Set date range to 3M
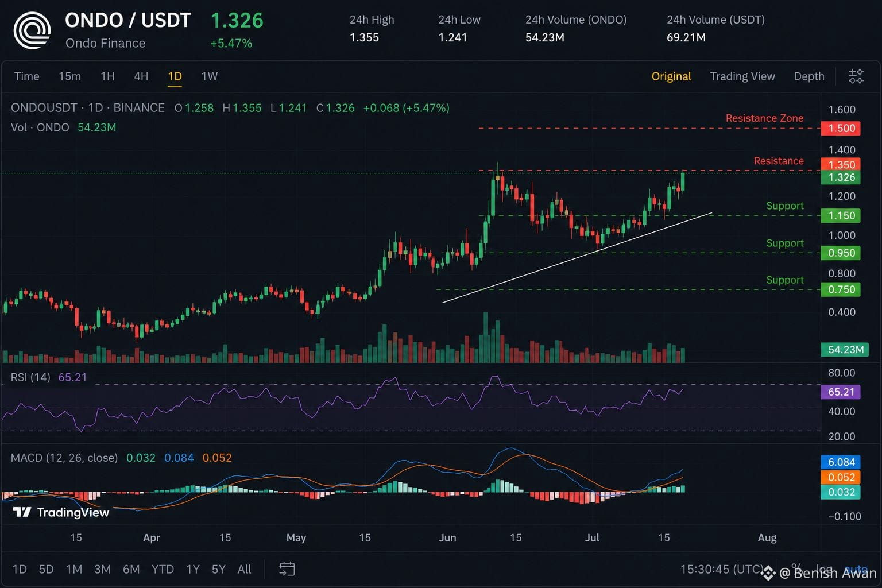 (x=102, y=569)
